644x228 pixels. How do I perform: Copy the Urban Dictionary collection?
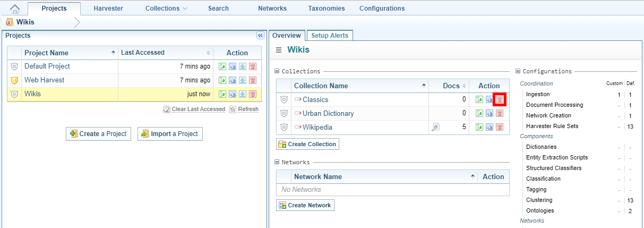pyautogui.click(x=490, y=113)
